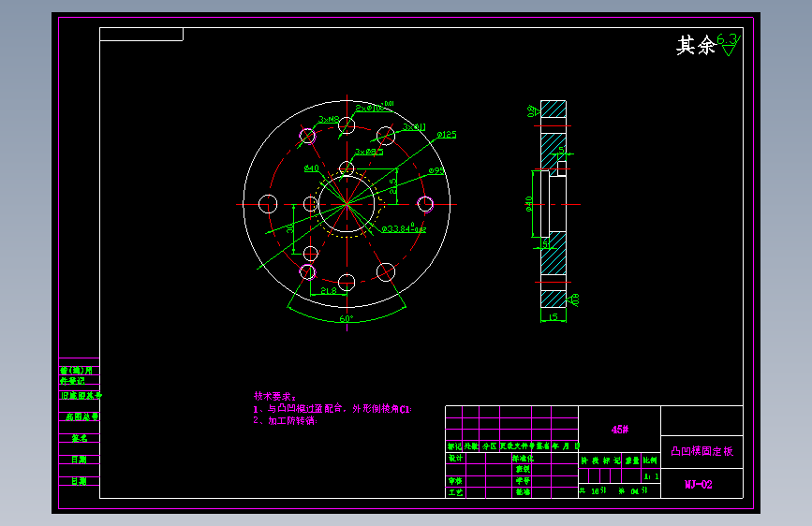
Task: Click the '凸凹模固定板' part name
Action: (x=701, y=451)
